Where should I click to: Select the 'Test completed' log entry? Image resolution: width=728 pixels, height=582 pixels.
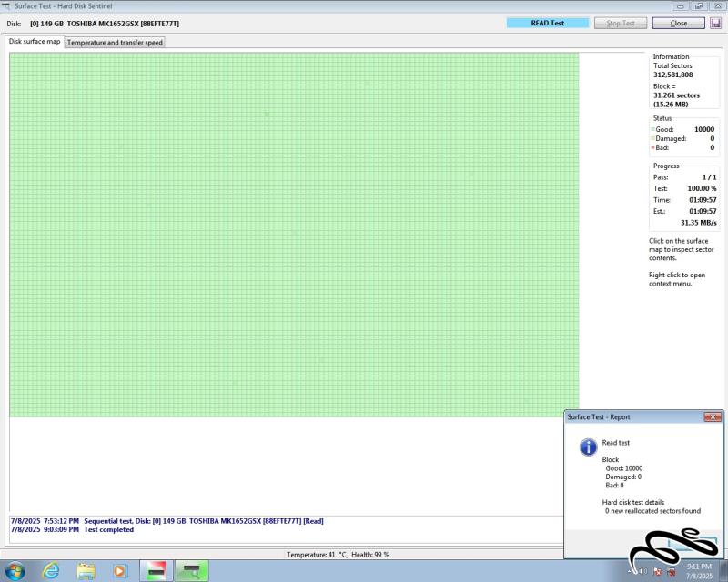[72, 529]
